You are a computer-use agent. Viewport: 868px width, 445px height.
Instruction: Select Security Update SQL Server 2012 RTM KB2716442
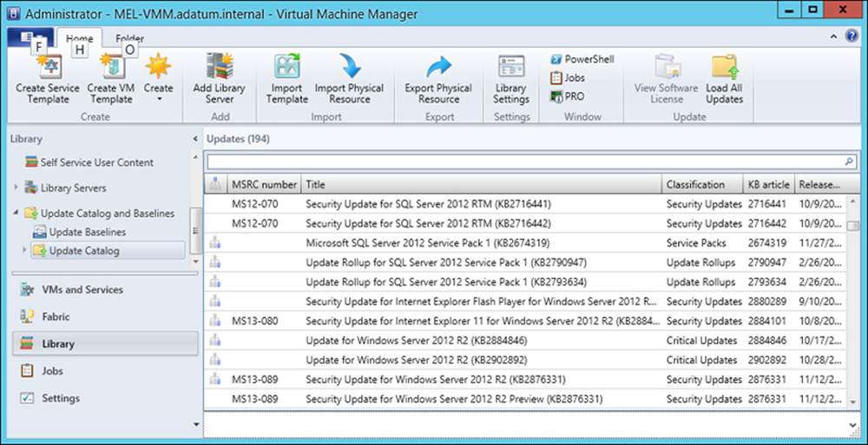pos(525,224)
